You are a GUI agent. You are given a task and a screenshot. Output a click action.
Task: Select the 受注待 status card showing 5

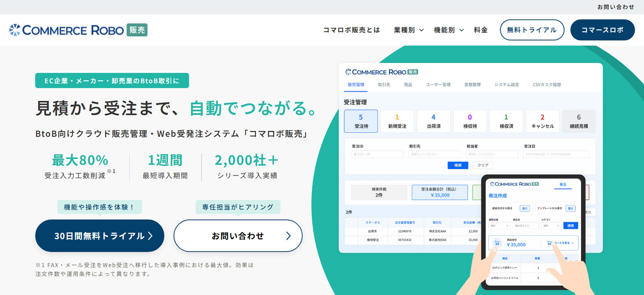pyautogui.click(x=361, y=121)
